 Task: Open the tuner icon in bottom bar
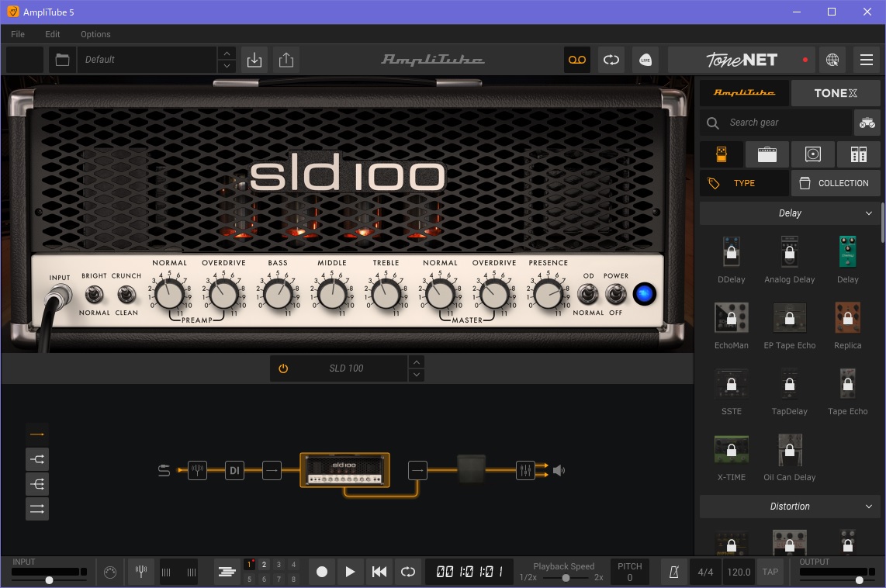click(141, 572)
